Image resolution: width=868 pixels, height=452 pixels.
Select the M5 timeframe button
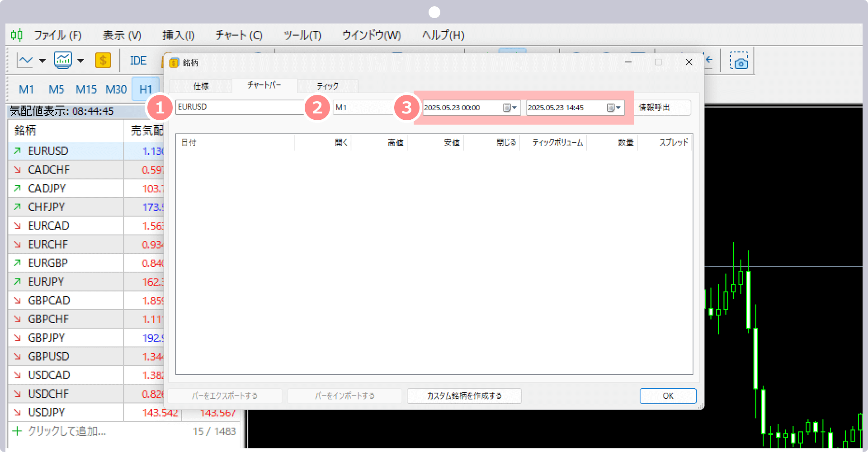[x=57, y=89]
